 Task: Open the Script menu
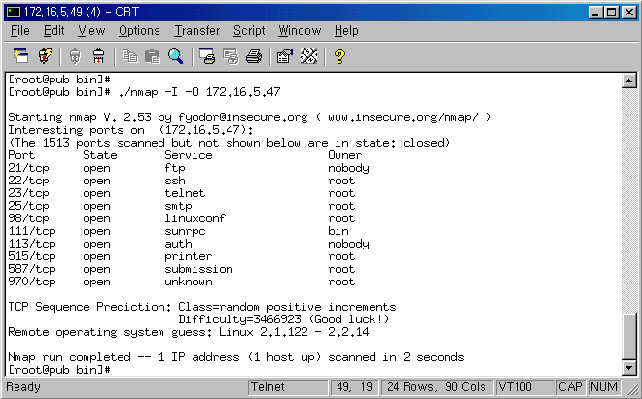pos(249,31)
